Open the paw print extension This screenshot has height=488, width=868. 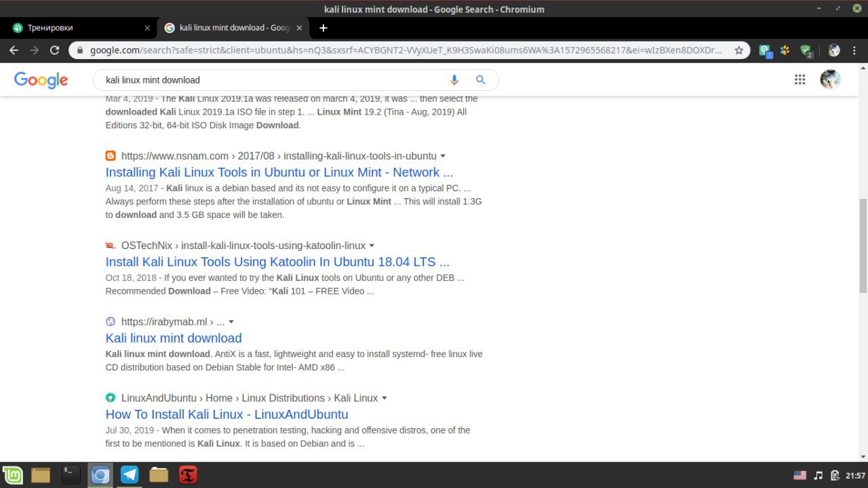click(x=785, y=50)
